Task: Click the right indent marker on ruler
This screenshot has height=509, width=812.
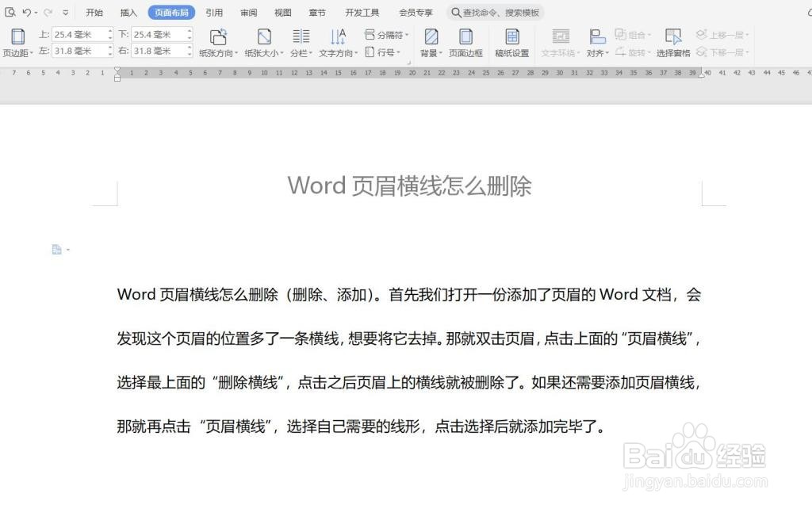Action: (x=702, y=74)
